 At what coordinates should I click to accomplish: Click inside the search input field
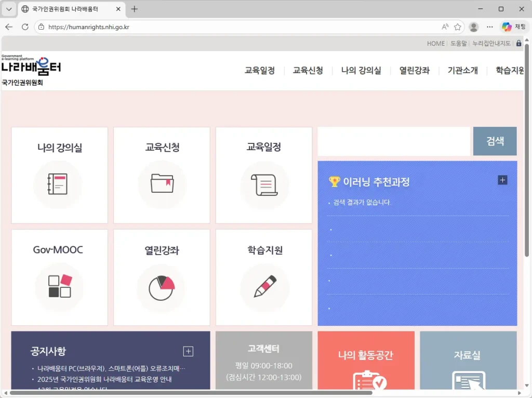(393, 141)
